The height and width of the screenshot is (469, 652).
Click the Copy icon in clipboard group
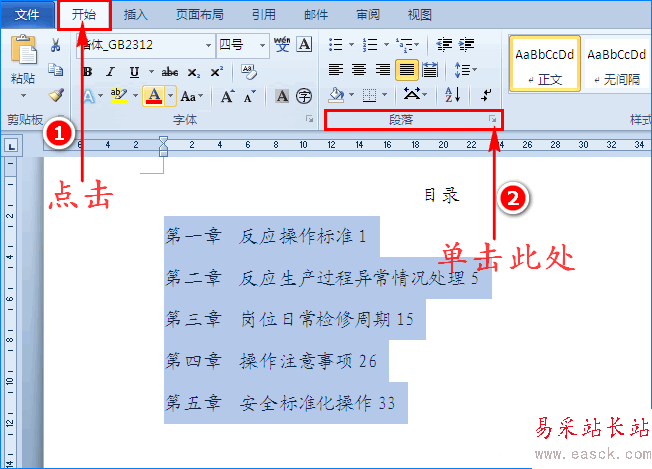(x=55, y=69)
